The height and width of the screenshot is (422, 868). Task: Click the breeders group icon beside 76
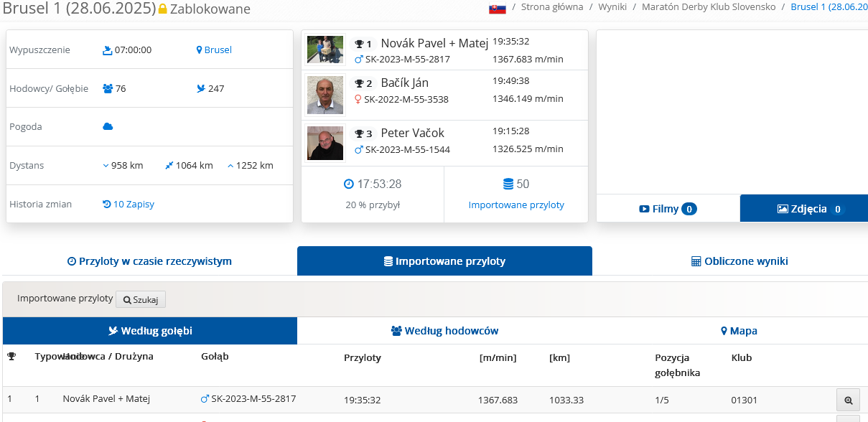[108, 89]
